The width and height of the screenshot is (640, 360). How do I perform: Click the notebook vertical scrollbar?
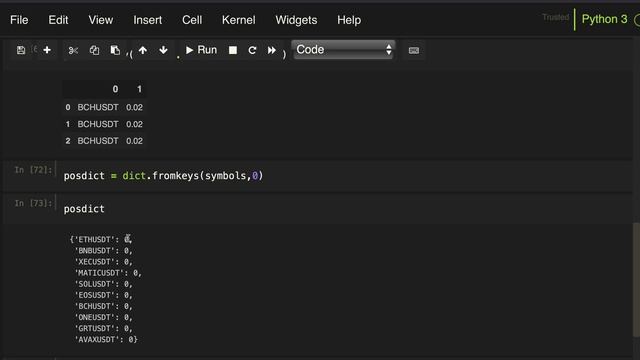636,279
